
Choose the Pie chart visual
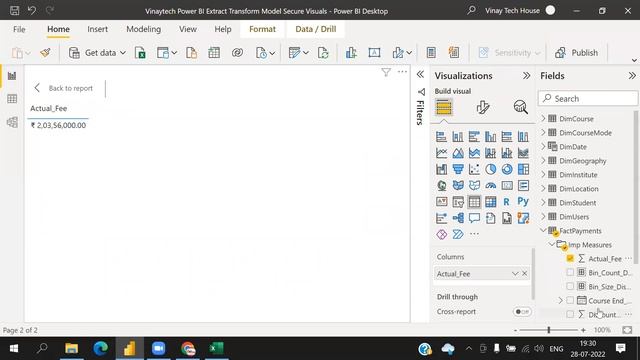pos(491,169)
